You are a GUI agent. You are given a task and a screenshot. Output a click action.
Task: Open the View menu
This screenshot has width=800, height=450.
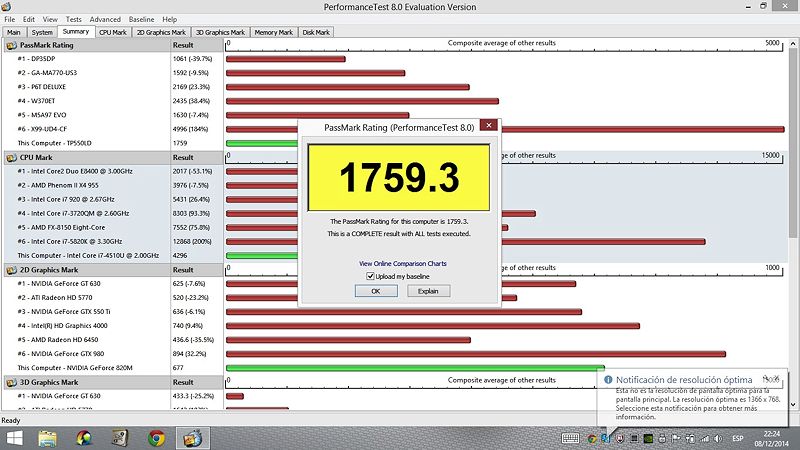coord(50,19)
